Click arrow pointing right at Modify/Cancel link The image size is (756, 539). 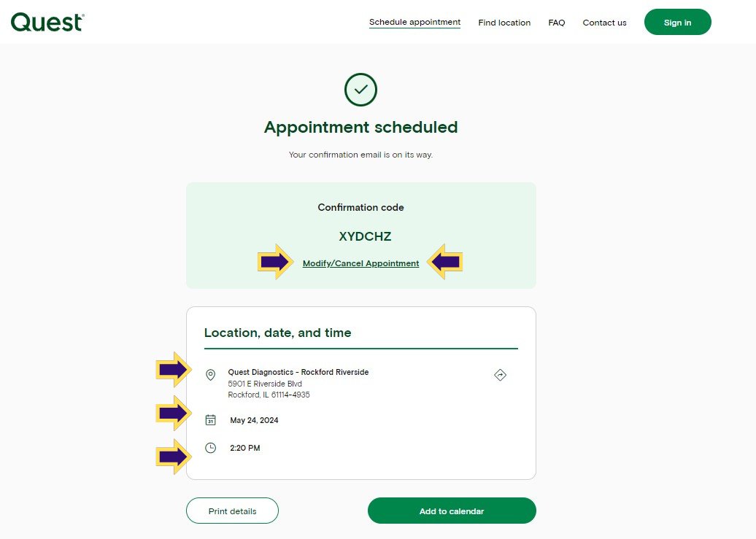tap(275, 262)
